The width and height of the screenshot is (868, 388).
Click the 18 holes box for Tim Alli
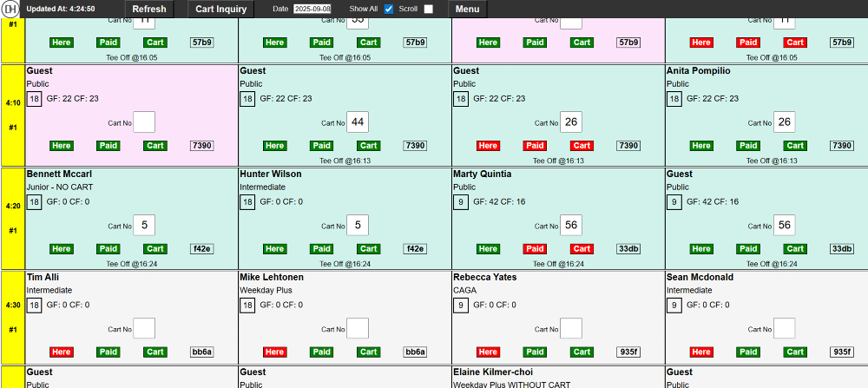(35, 305)
